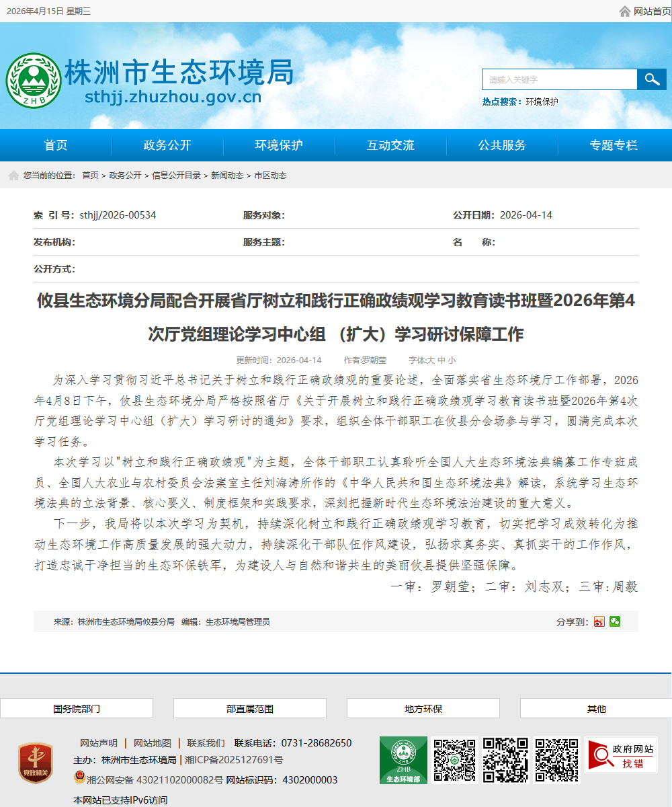This screenshot has width=672, height=807.
Task: Click the 信息公开目录 breadcrumb link
Action: 176,176
